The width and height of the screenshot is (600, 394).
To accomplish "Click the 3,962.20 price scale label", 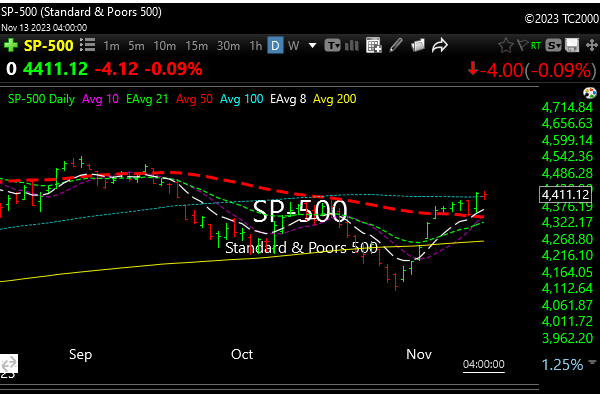I will [567, 338].
